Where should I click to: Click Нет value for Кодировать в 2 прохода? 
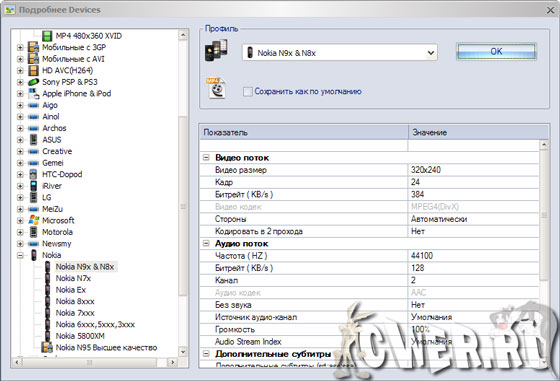pyautogui.click(x=418, y=231)
